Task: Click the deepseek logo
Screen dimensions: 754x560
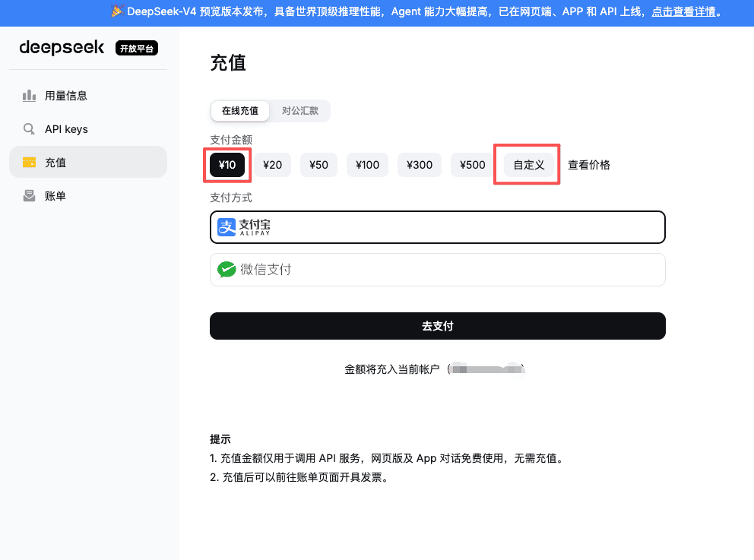Action: pos(62,48)
